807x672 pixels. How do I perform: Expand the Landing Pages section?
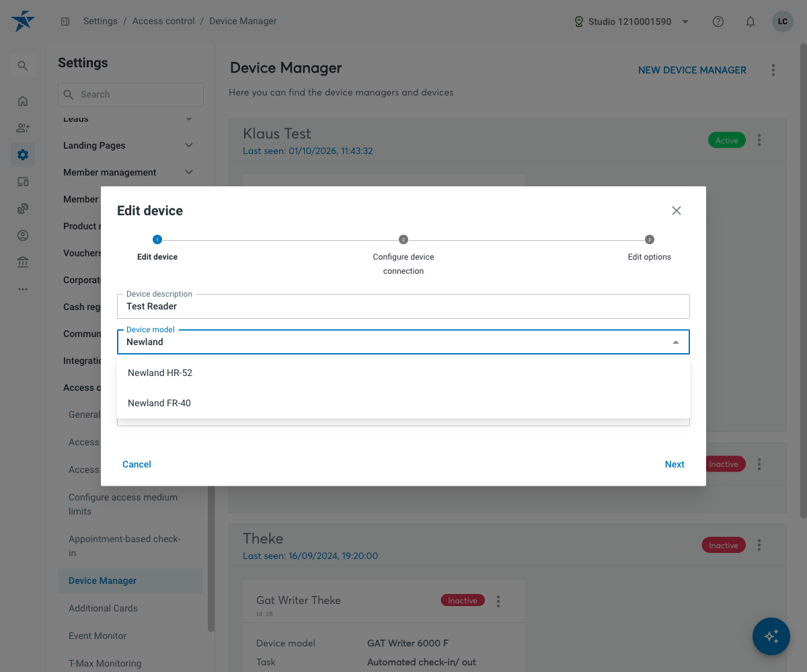pos(128,145)
